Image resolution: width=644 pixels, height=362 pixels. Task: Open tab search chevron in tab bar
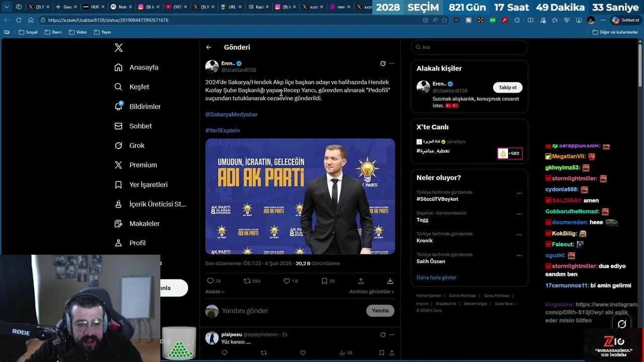[x=7, y=7]
